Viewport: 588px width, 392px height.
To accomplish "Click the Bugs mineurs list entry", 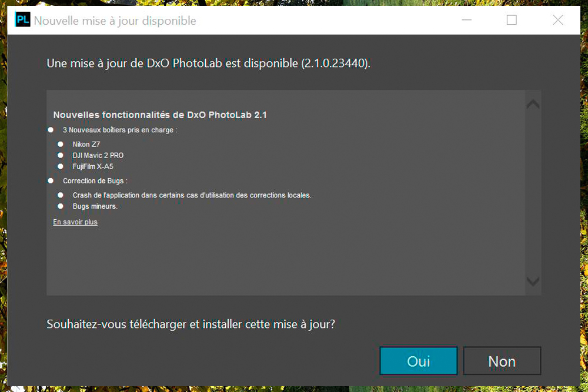I will (95, 206).
